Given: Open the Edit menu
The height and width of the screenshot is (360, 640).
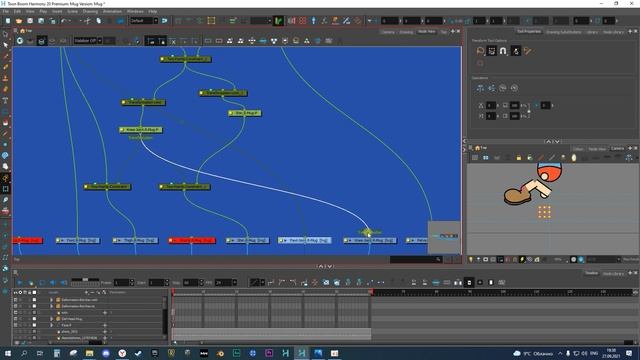Looking at the screenshot, I should (x=17, y=11).
